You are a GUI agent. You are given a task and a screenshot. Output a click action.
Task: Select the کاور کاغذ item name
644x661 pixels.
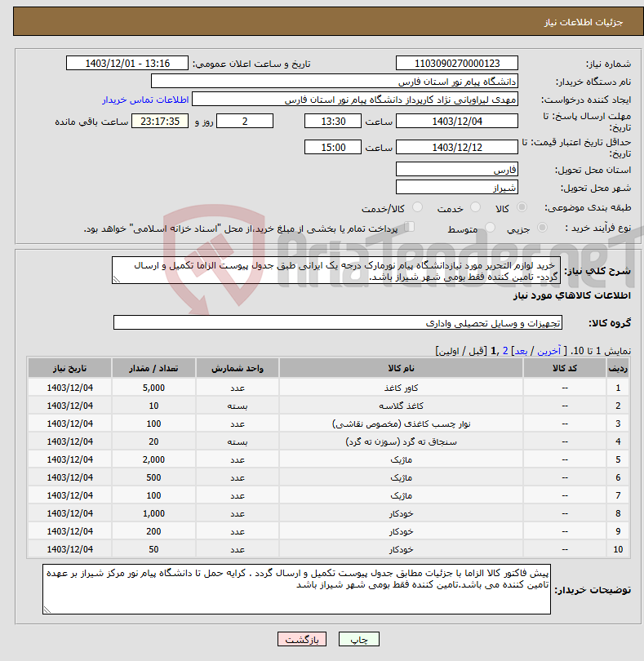[401, 388]
